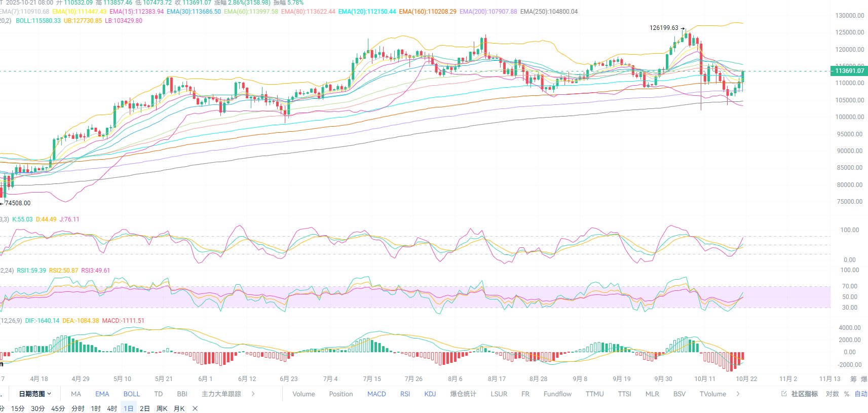Expand more sub-indicators after TVolume

coord(738,394)
